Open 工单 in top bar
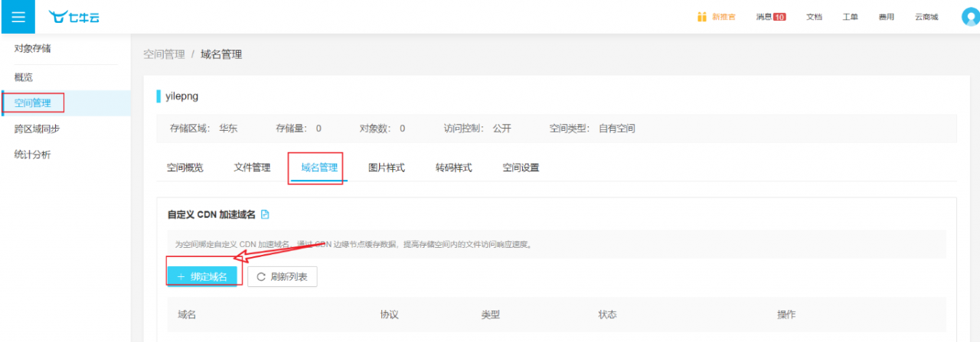The height and width of the screenshot is (342, 980). [851, 17]
